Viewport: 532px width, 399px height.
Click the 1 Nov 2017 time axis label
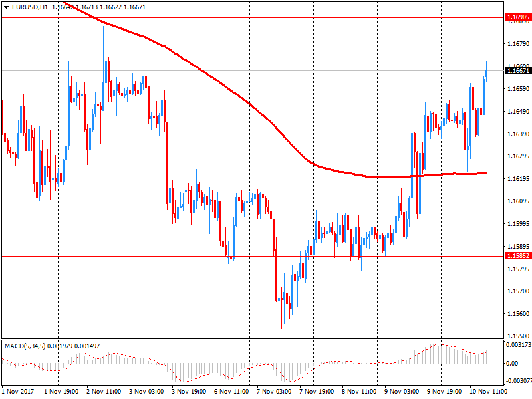18,391
